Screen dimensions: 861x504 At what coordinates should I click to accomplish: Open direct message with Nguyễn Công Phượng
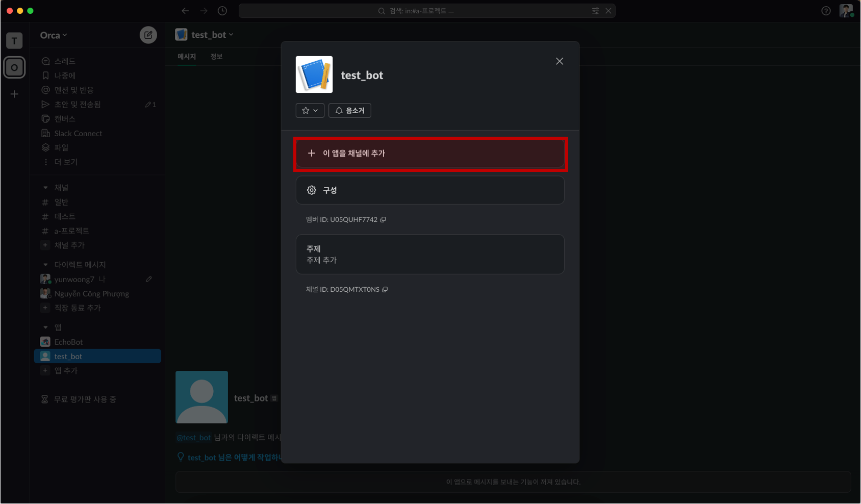(98, 294)
